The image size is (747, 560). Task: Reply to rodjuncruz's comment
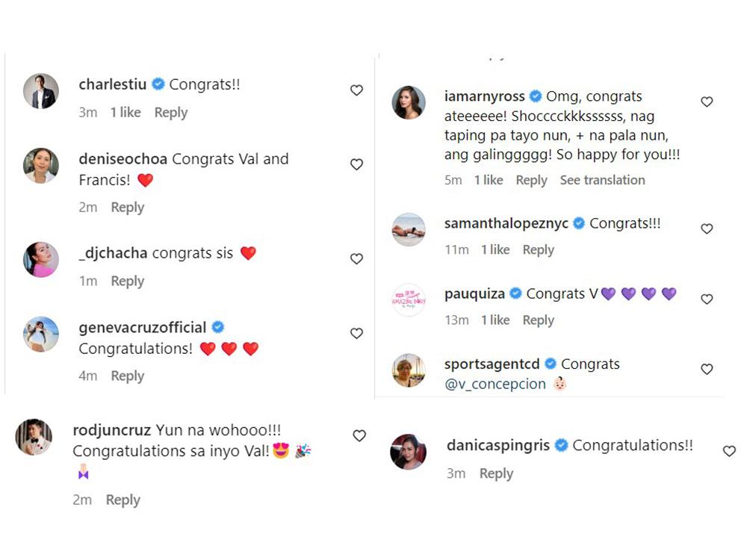click(x=123, y=500)
